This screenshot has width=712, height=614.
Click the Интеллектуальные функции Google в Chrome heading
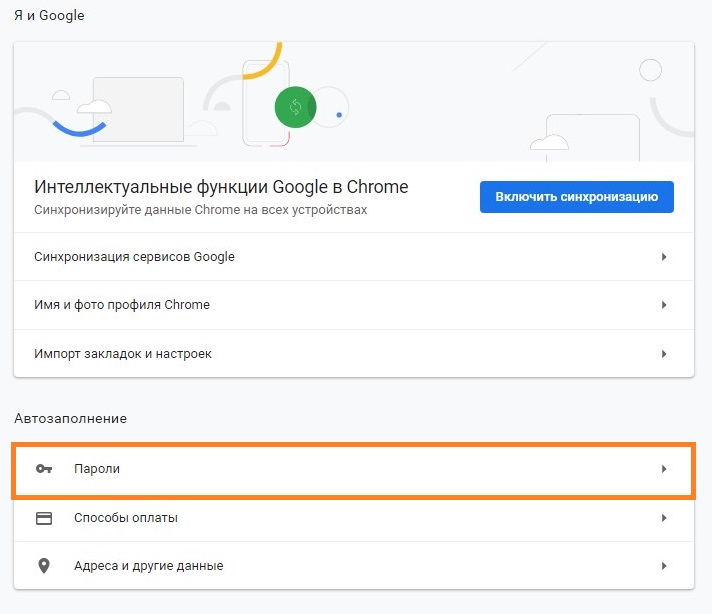pyautogui.click(x=221, y=188)
